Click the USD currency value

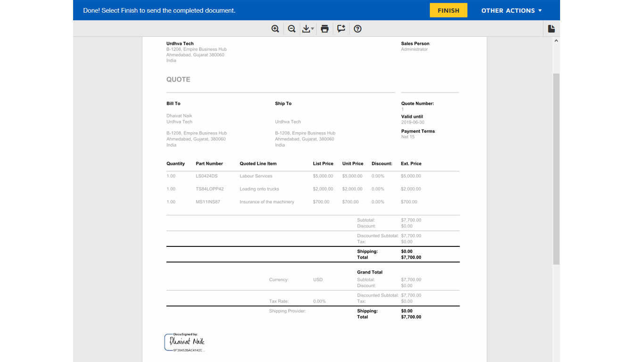[x=318, y=279]
